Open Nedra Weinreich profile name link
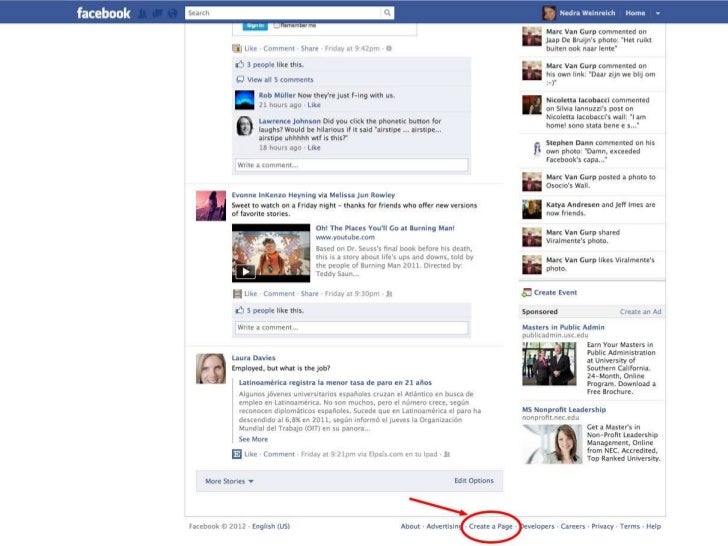This screenshot has height=546, width=728. [x=587, y=13]
